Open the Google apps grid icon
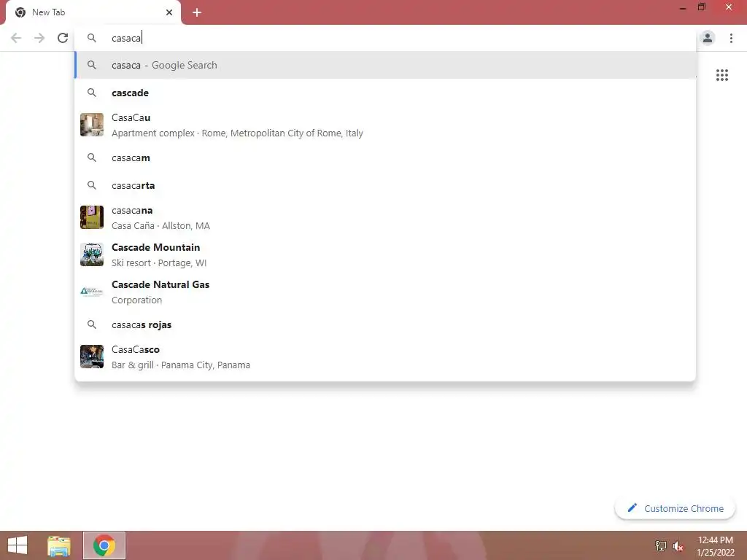The image size is (747, 560). tap(722, 75)
